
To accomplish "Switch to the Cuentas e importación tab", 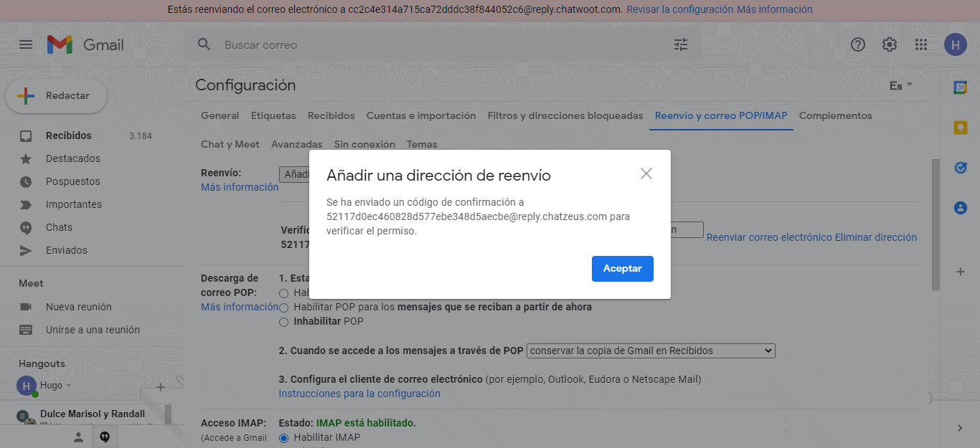I will pyautogui.click(x=421, y=116).
